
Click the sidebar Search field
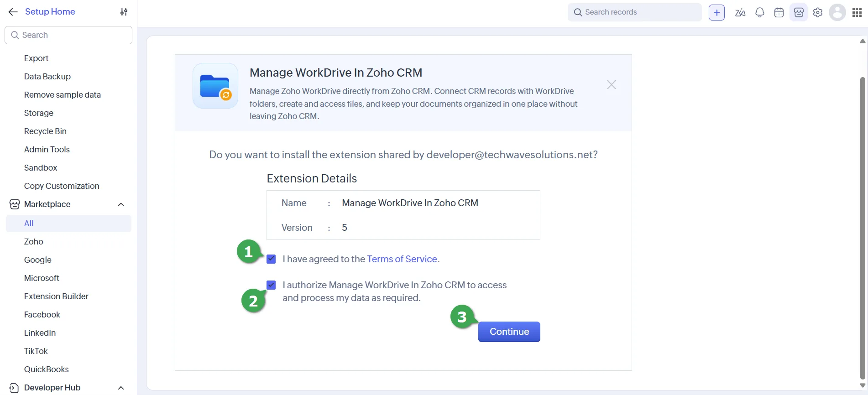(x=68, y=35)
